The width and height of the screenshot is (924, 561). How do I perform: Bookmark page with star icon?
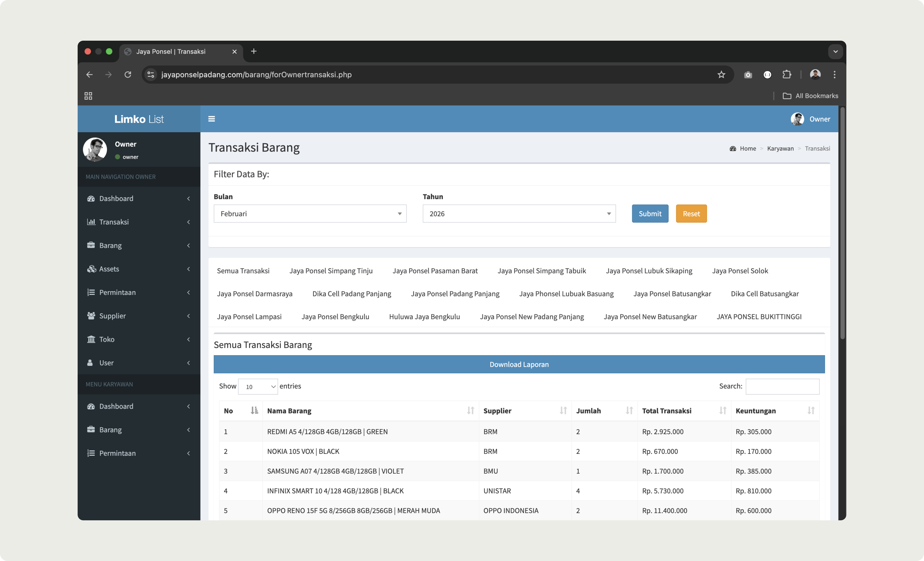(x=721, y=75)
